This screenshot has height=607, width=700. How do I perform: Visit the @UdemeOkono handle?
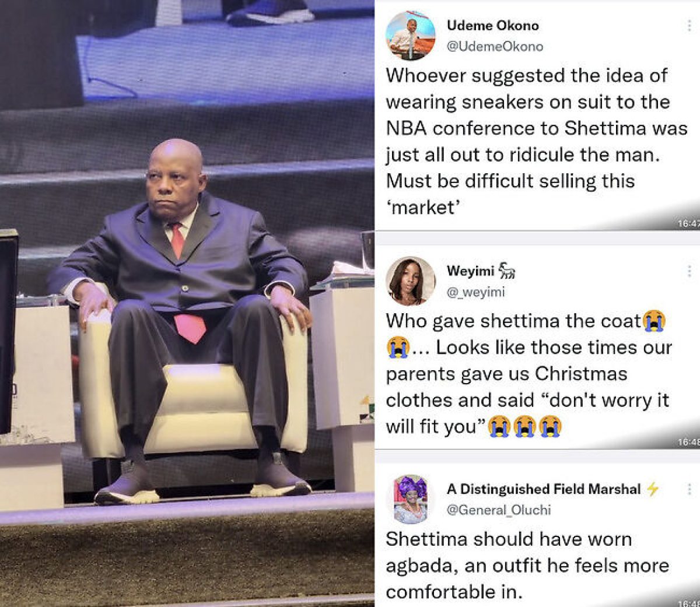495,47
